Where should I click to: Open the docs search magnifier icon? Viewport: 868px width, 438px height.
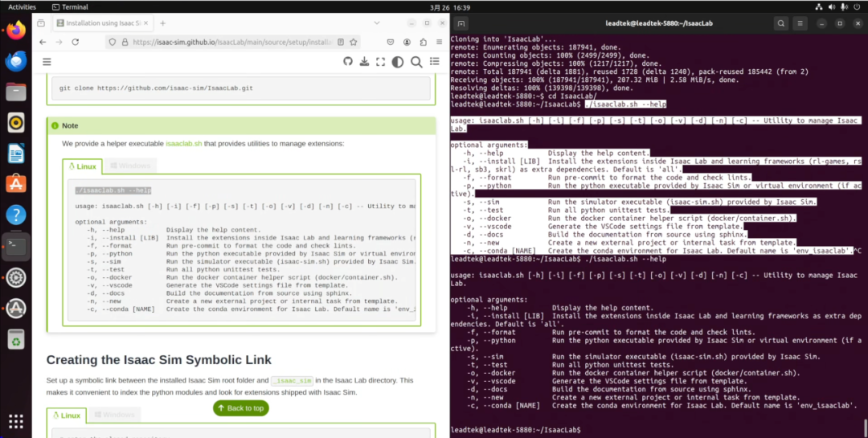click(416, 62)
